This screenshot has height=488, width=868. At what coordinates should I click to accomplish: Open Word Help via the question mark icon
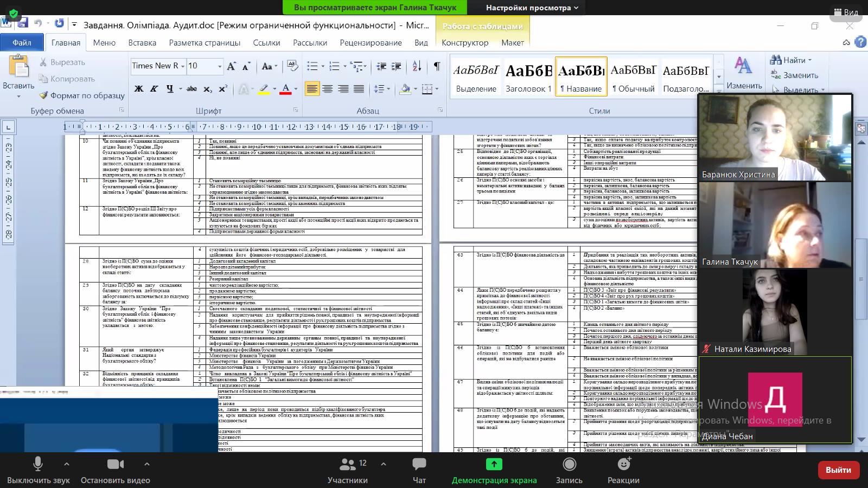pos(860,42)
